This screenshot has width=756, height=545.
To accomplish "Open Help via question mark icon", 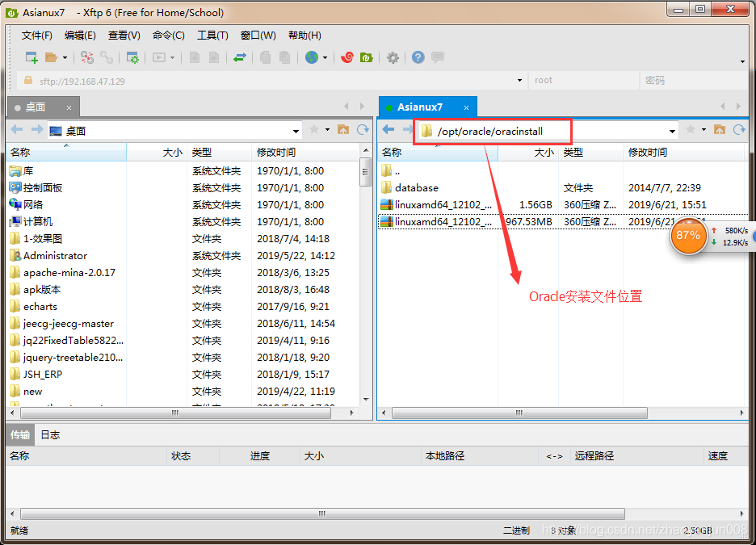I will click(x=418, y=58).
